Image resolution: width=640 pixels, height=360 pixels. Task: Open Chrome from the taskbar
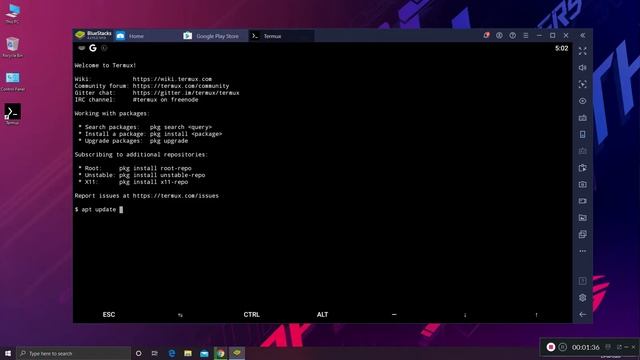click(x=220, y=353)
